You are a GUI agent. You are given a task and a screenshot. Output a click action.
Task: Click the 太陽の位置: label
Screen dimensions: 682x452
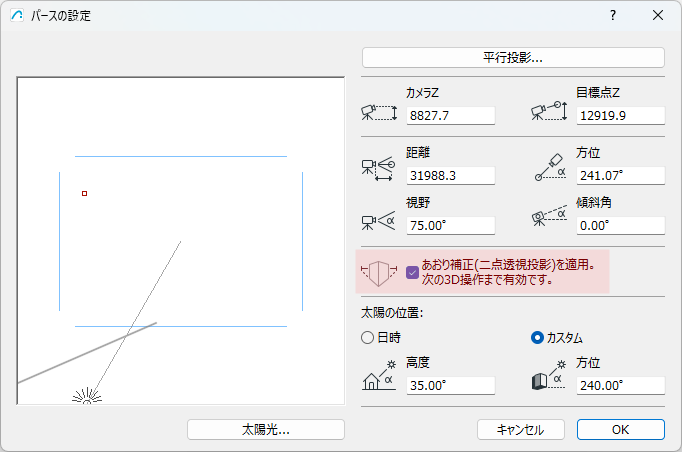coord(392,313)
